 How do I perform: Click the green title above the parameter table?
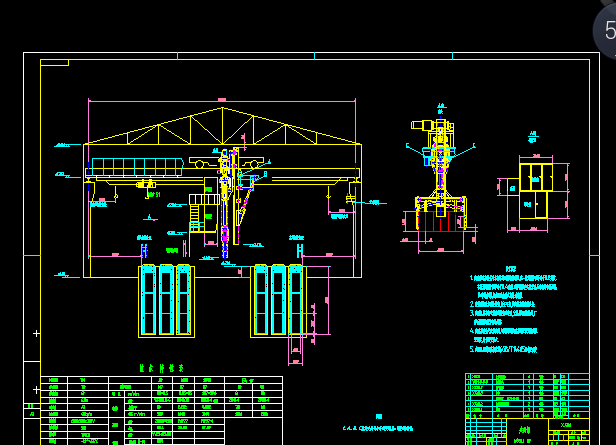(x=161, y=368)
